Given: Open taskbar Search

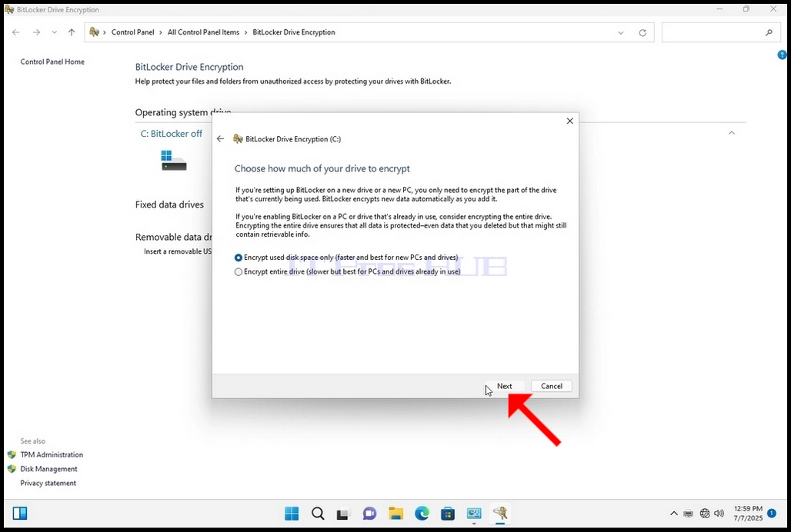Looking at the screenshot, I should (318, 514).
